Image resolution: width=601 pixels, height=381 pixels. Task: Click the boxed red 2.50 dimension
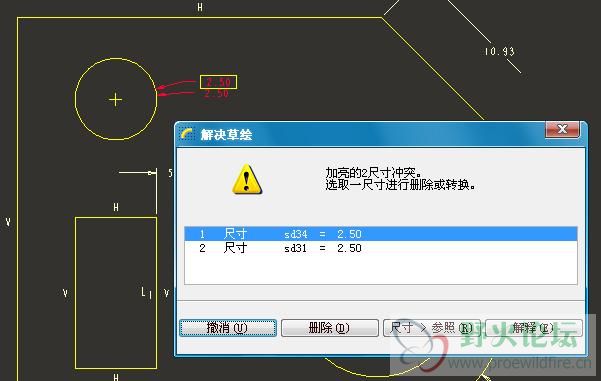pos(218,82)
